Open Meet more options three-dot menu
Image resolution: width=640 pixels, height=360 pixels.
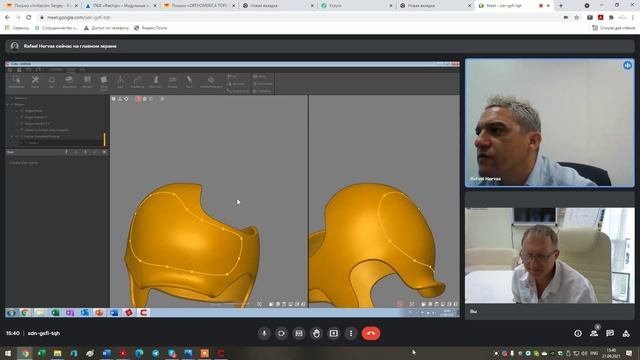pyautogui.click(x=351, y=333)
